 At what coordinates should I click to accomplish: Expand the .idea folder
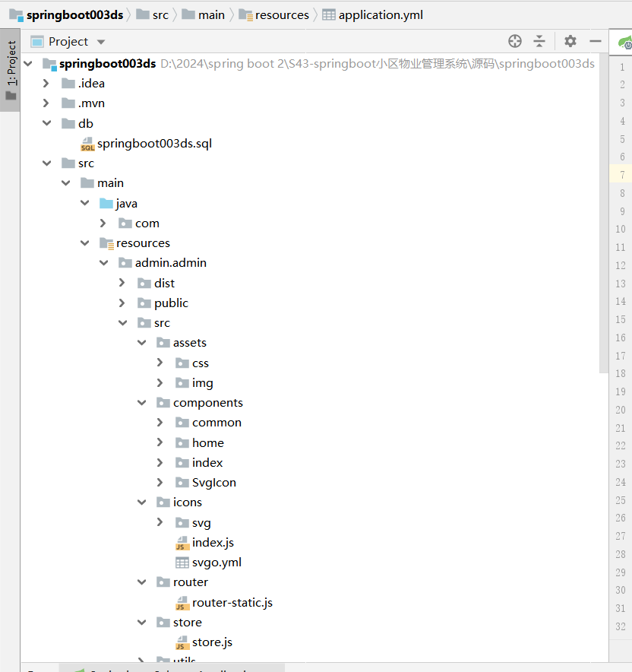pyautogui.click(x=46, y=83)
